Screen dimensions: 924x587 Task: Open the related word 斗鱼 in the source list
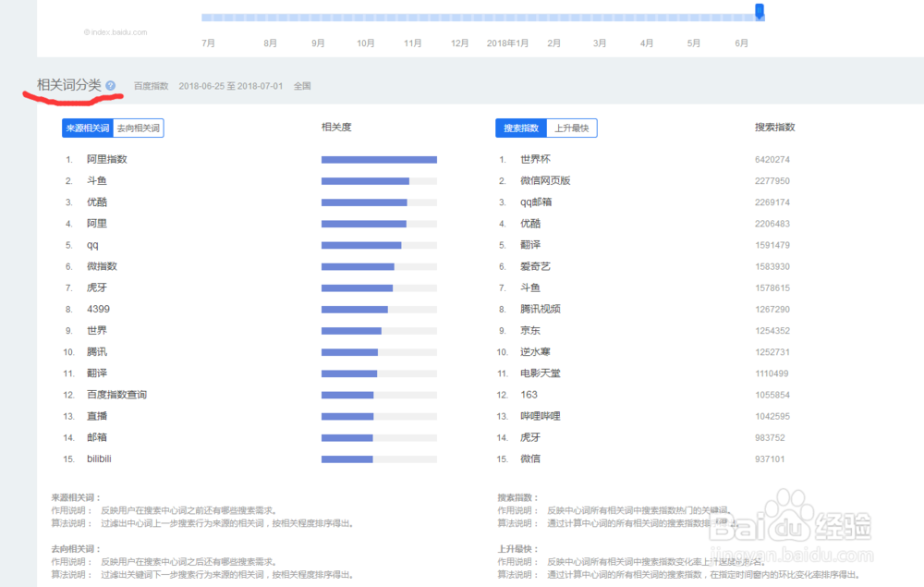coord(97,181)
